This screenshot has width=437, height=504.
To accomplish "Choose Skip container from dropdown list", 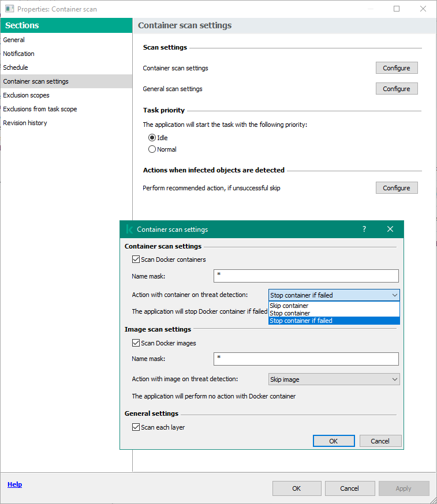I will (x=289, y=306).
